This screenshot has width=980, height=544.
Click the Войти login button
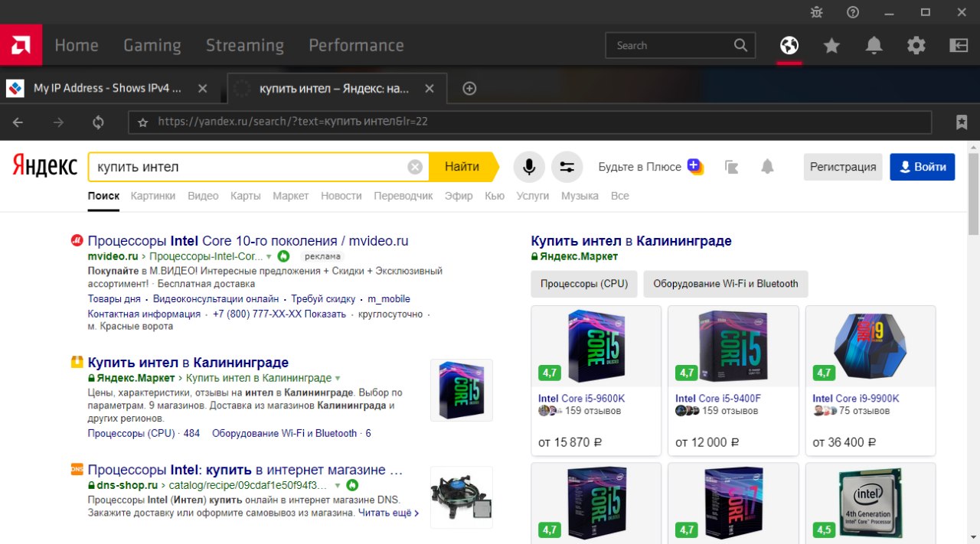pyautogui.click(x=923, y=167)
